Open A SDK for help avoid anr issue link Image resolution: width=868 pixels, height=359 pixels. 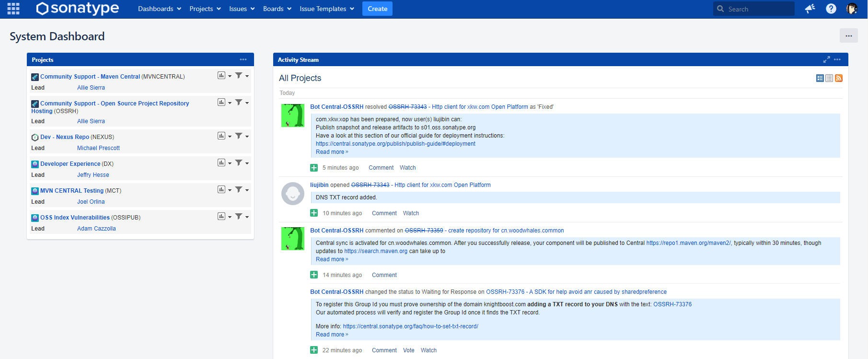[598, 292]
